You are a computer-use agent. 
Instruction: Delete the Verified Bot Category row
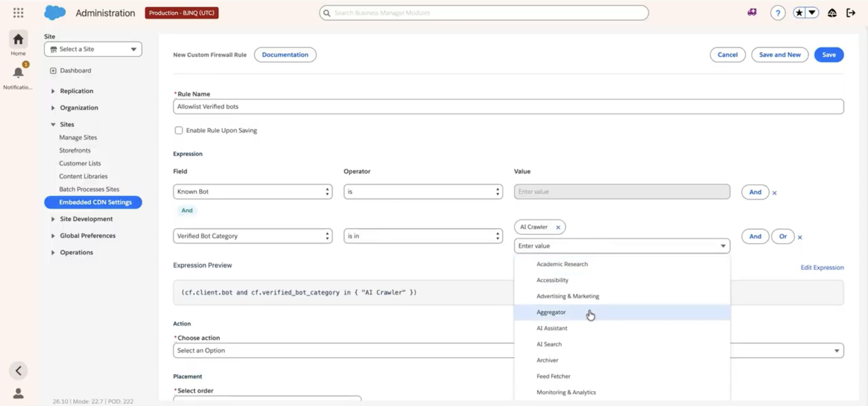click(800, 237)
